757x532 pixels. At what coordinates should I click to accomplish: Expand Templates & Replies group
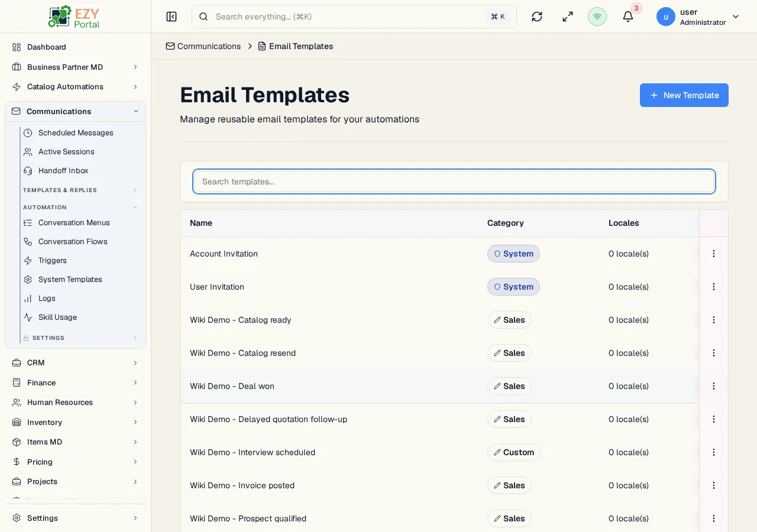(80, 190)
